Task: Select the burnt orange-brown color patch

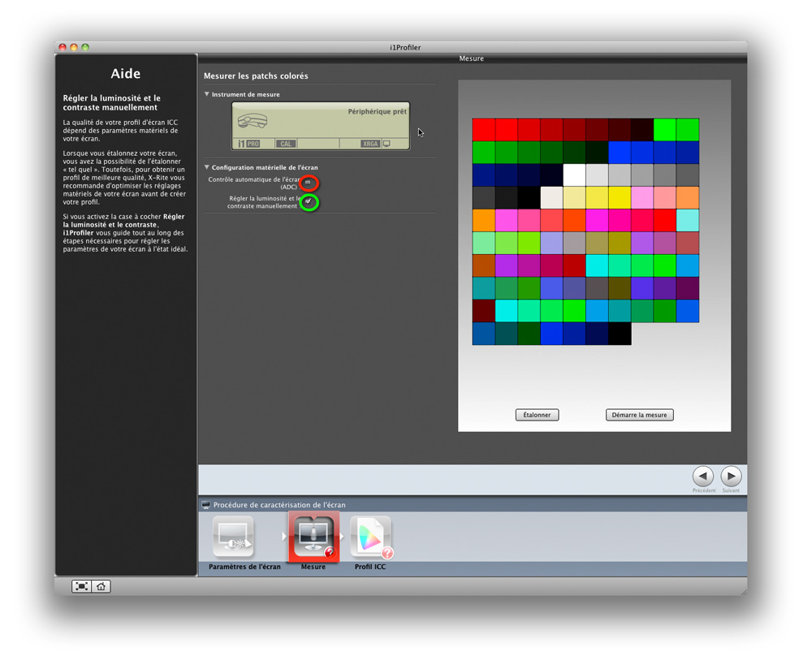Action: point(484,265)
